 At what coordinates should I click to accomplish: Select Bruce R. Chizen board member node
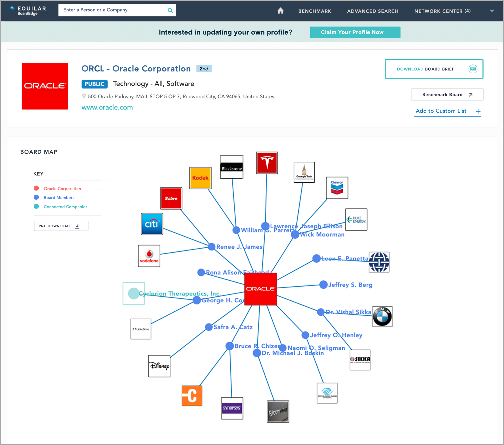click(x=230, y=346)
